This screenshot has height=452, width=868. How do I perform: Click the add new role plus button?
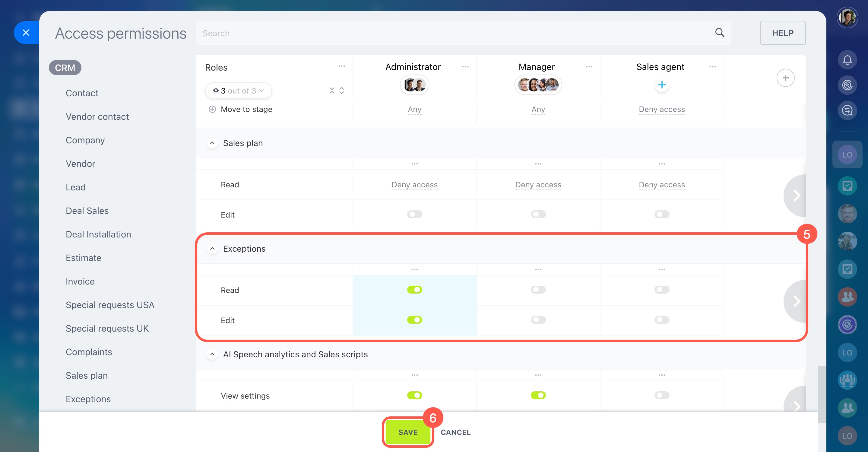pyautogui.click(x=785, y=78)
